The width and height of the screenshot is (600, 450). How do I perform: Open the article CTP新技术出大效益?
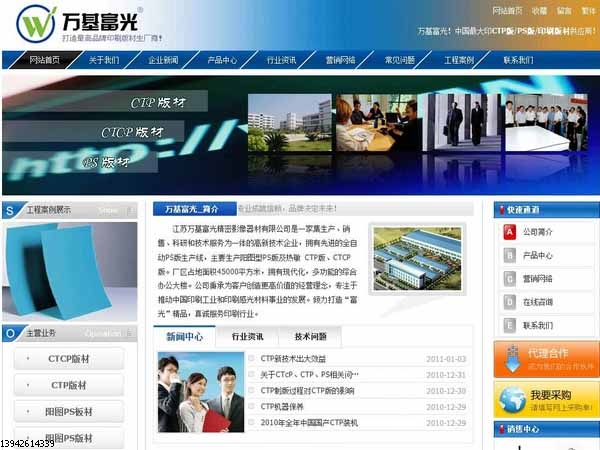293,359
